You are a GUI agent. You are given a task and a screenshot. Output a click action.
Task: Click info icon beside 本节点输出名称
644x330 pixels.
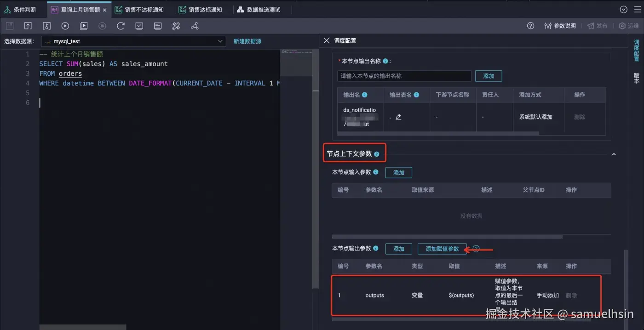tap(385, 61)
